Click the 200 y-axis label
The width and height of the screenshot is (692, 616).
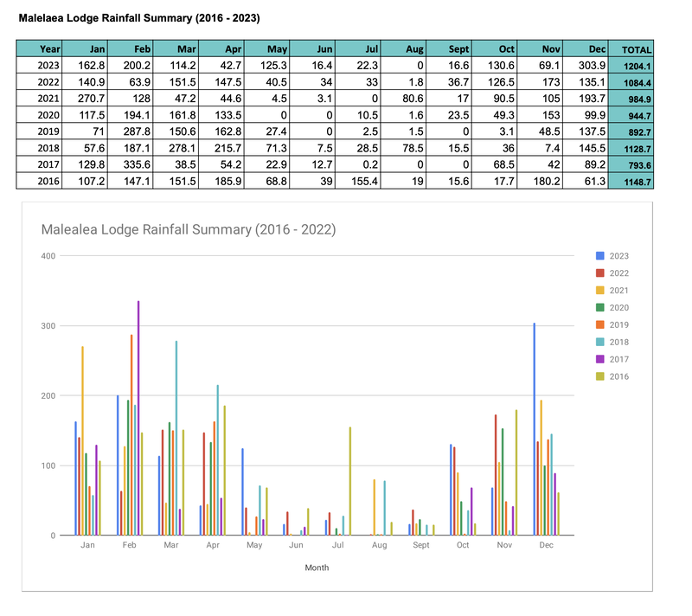point(48,395)
